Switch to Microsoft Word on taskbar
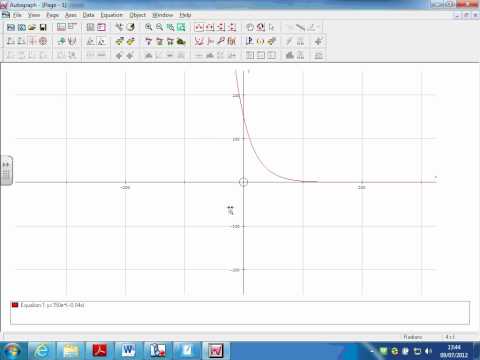Screen dimensions: 480x360 point(129,351)
